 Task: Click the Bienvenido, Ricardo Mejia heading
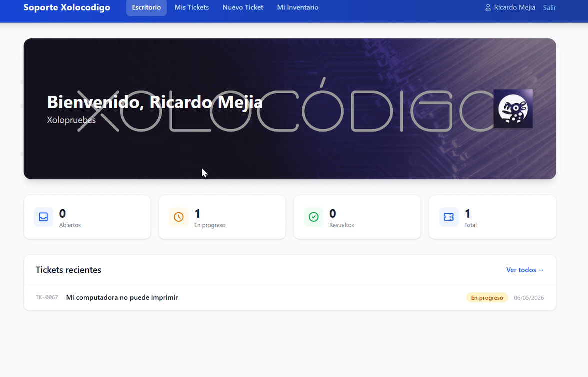pos(155,102)
